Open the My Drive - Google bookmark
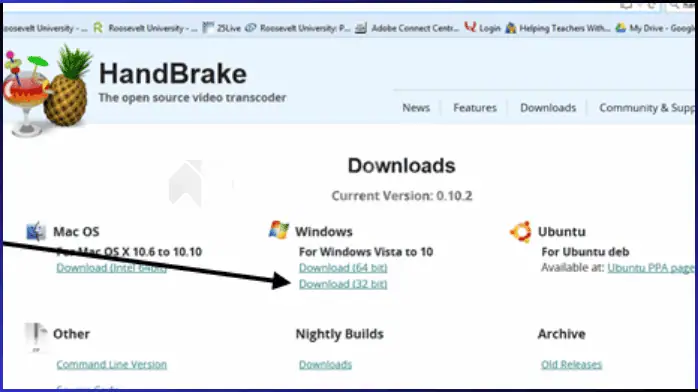 (x=654, y=28)
